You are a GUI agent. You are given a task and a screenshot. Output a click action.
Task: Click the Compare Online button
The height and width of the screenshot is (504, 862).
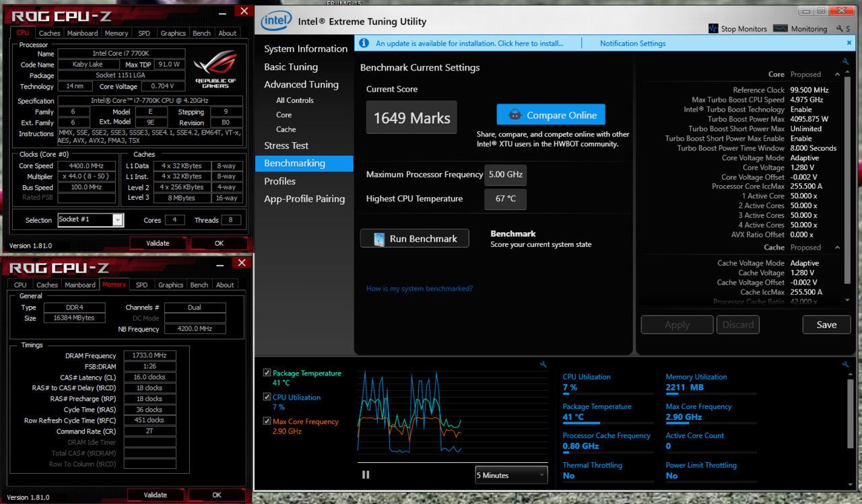(x=551, y=115)
